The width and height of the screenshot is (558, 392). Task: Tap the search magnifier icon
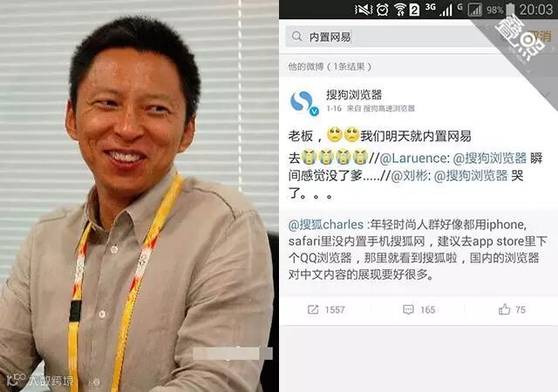(296, 36)
